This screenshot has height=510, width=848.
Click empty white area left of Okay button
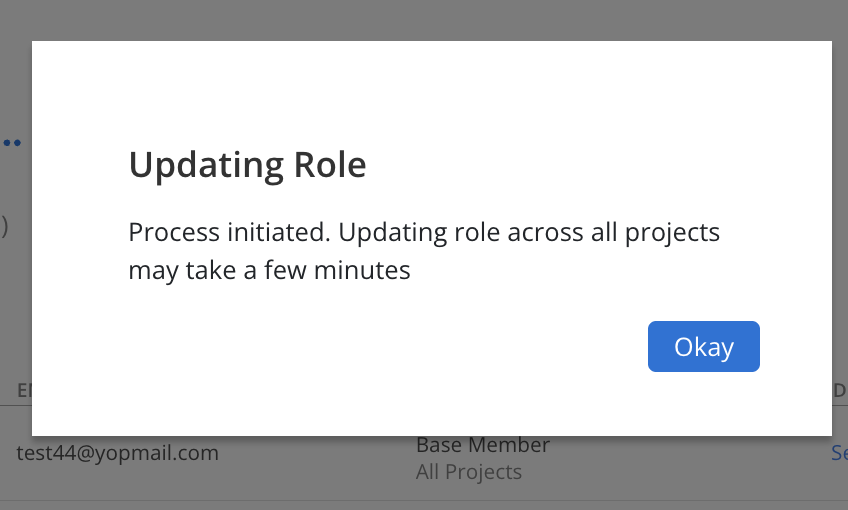coord(379,346)
